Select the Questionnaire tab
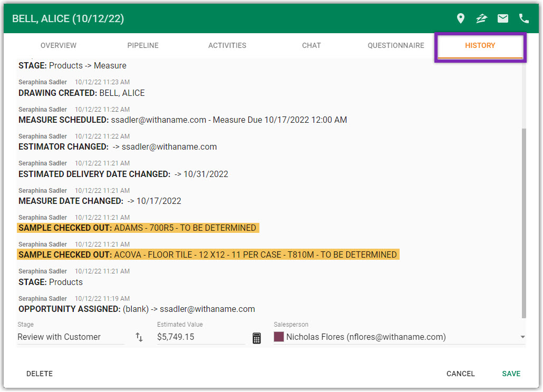The height and width of the screenshot is (392, 543). 396,46
